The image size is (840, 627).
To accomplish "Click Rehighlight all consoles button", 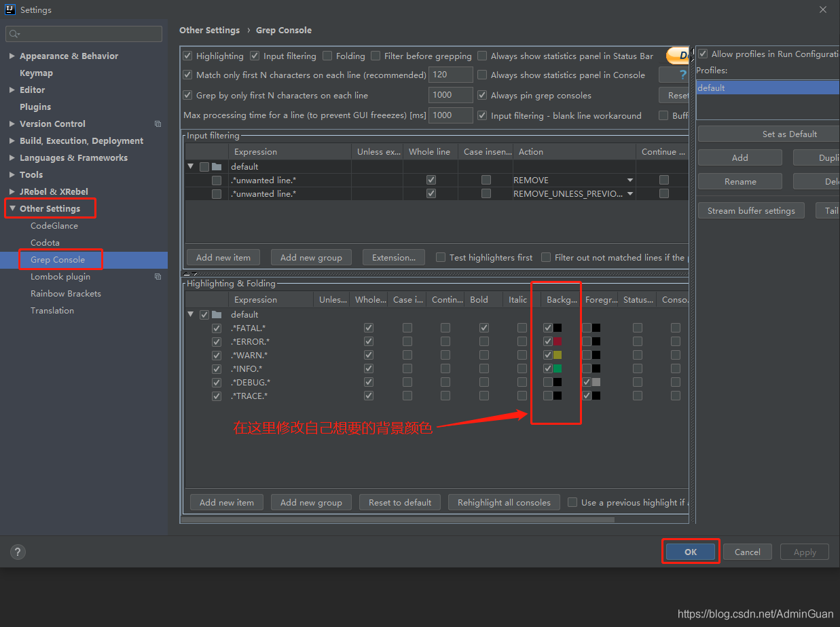I will (504, 502).
